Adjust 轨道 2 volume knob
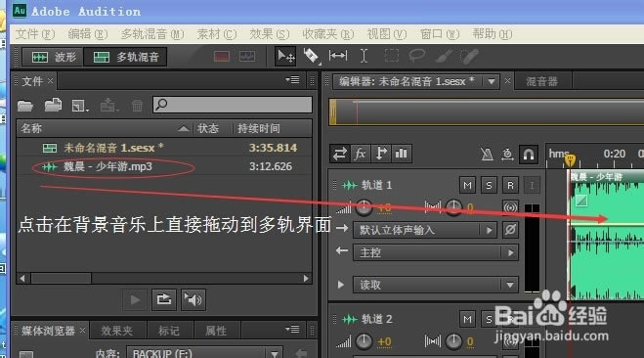Image resolution: width=644 pixels, height=358 pixels. coord(364,341)
